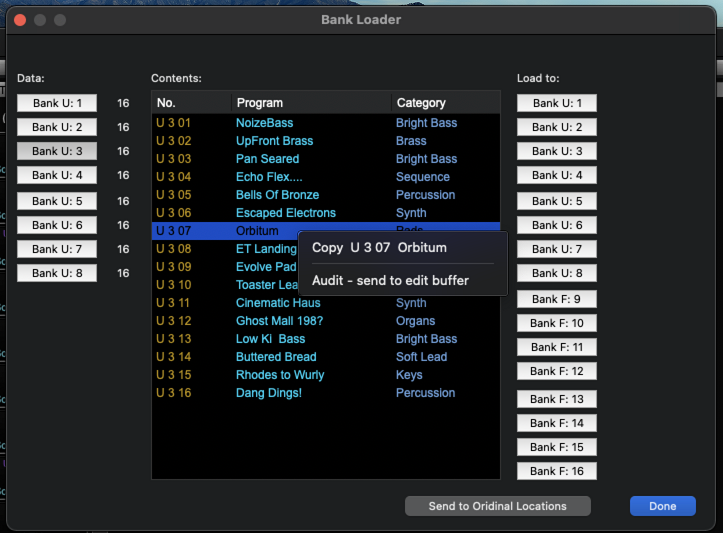Choose Audit - send to edit buffer
The width and height of the screenshot is (723, 533).
coord(390,281)
